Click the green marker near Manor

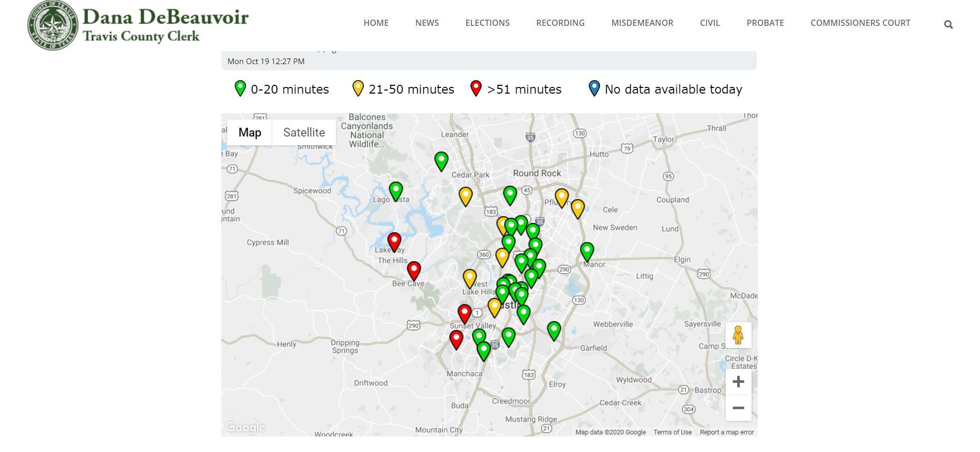pyautogui.click(x=587, y=251)
